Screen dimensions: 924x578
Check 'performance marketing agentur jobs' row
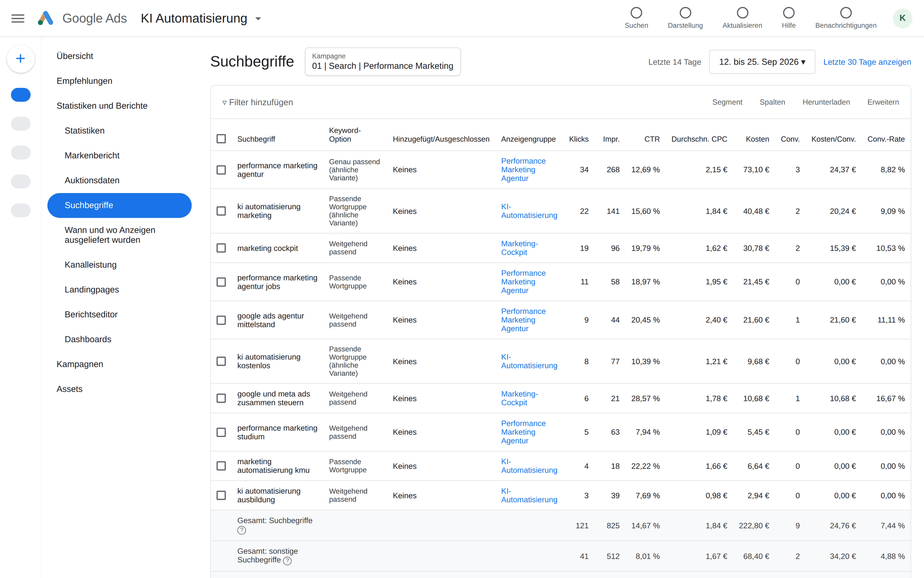[x=221, y=282]
